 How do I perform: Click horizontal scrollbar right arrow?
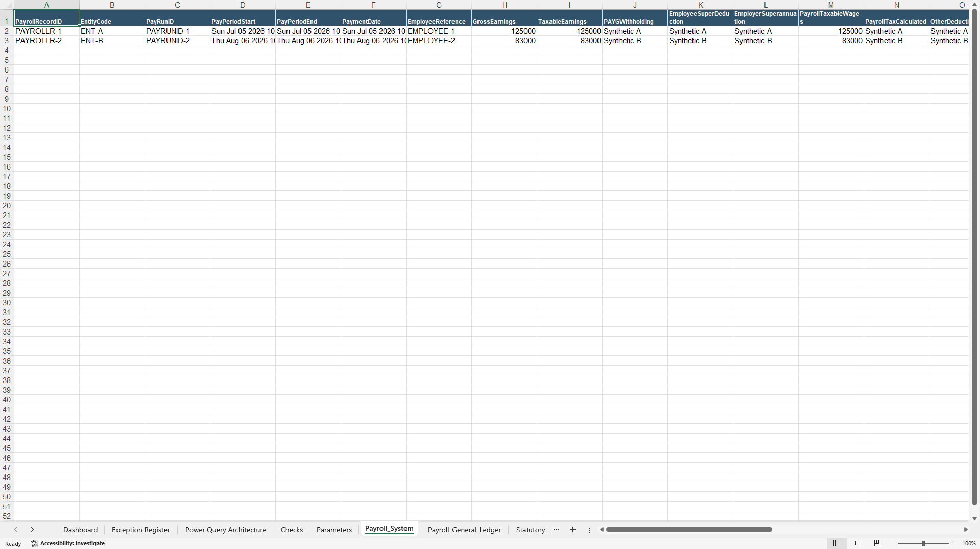coord(966,530)
